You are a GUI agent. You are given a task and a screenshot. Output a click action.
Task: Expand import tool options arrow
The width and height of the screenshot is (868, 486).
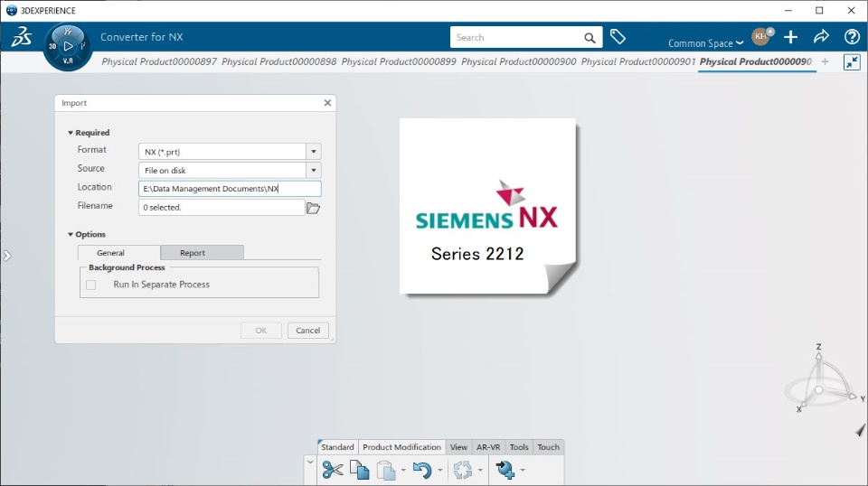point(522,471)
